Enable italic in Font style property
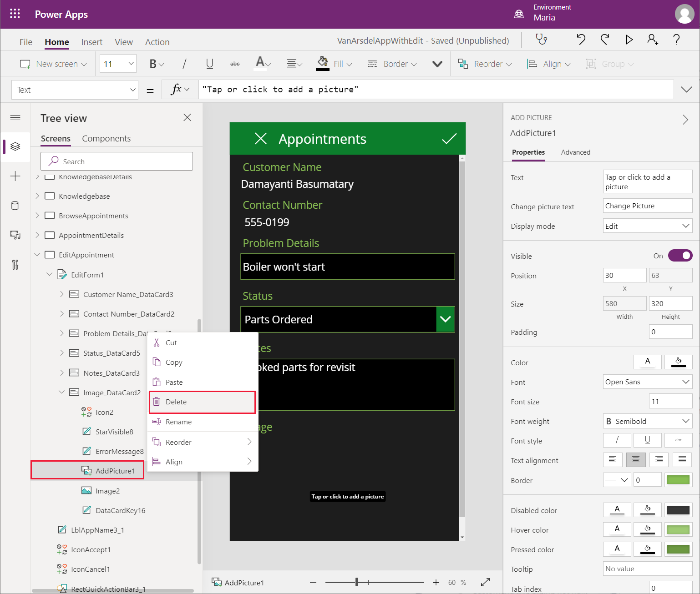This screenshot has width=700, height=594. pos(617,440)
